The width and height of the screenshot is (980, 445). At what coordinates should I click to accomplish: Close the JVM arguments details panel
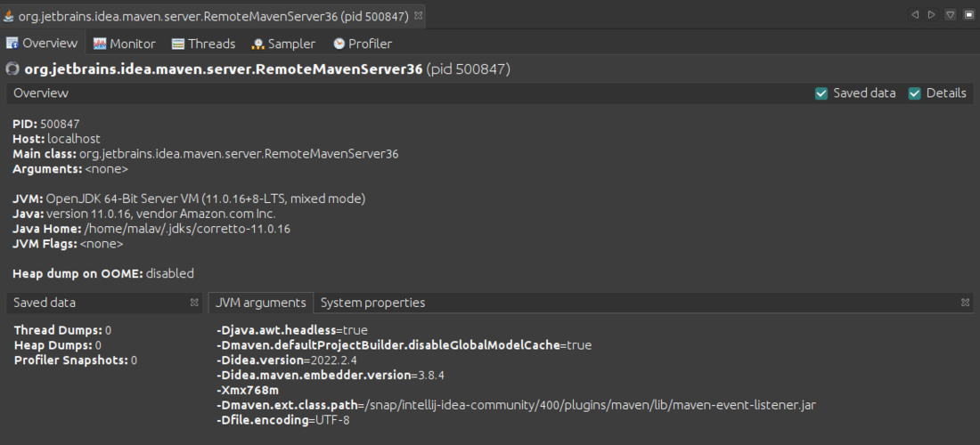click(965, 303)
